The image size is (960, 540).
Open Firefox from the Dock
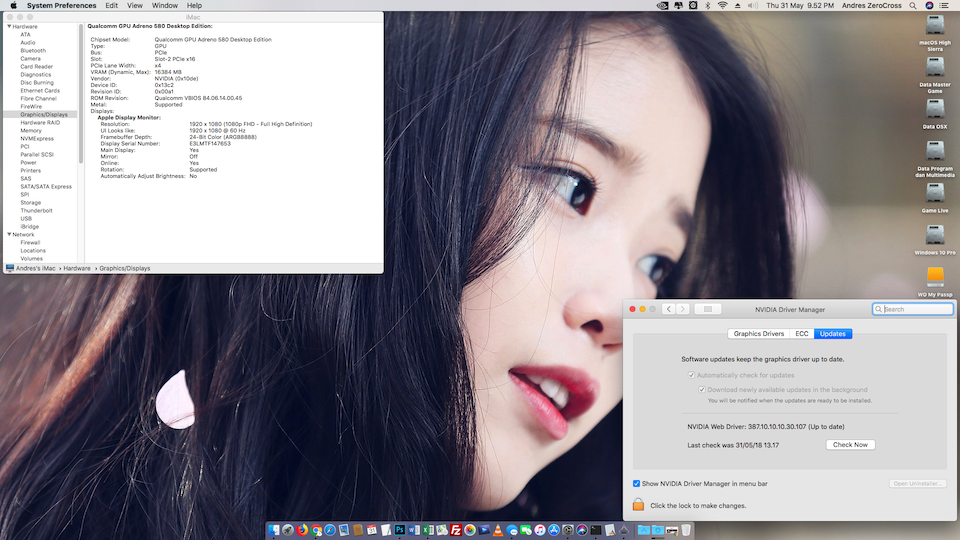(x=302, y=529)
